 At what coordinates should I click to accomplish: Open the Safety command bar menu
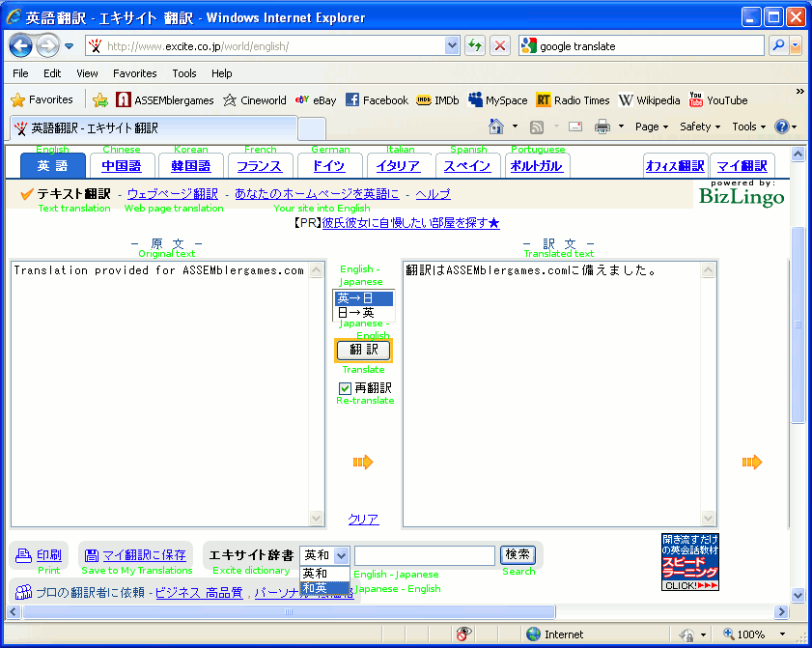click(x=700, y=127)
